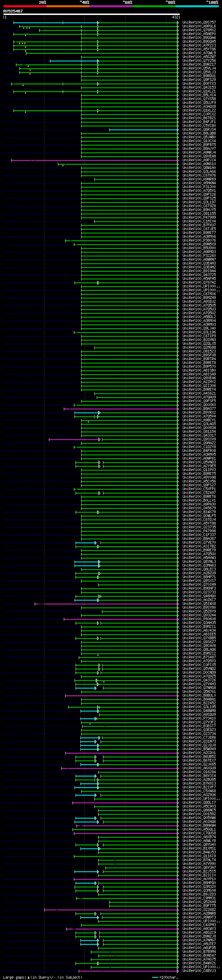Click the purple ~60% identity legend bar
222x980 pixels.
point(111,6)
